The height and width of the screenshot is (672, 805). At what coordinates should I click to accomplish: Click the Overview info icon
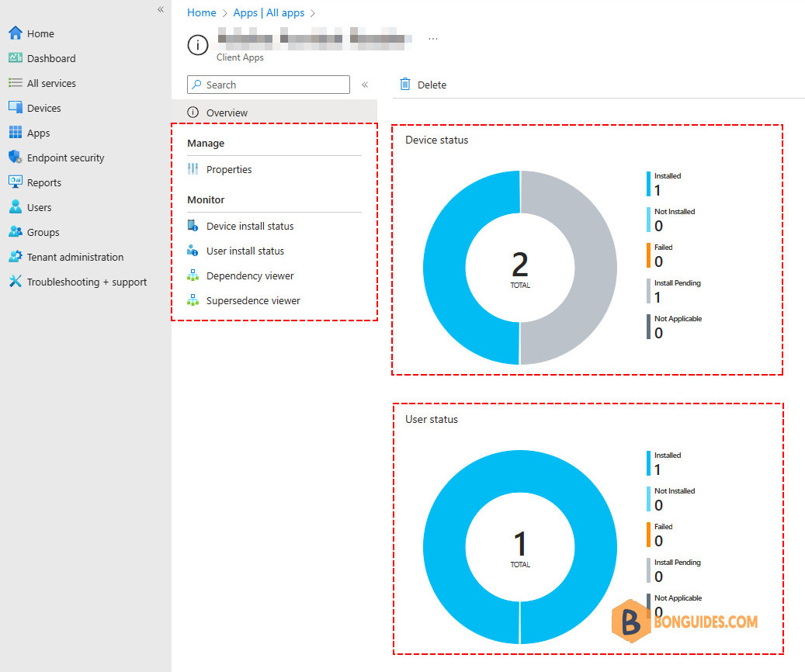[193, 112]
